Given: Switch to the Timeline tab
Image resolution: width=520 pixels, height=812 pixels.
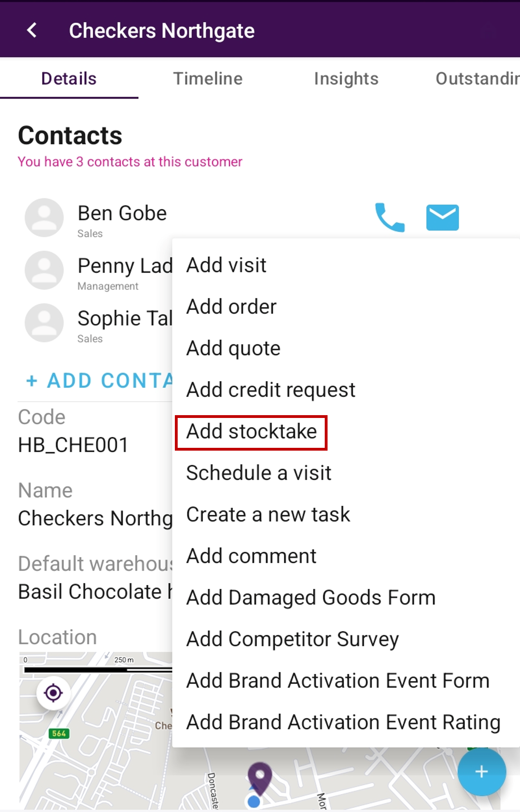Looking at the screenshot, I should pyautogui.click(x=208, y=78).
